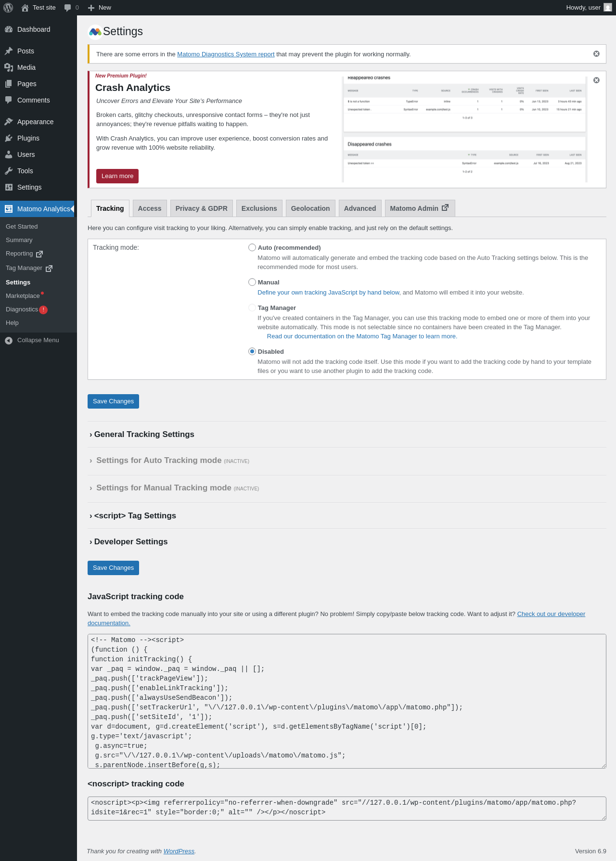Open the user avatar menu
Viewport: 616px width, 861px height.
pos(608,8)
